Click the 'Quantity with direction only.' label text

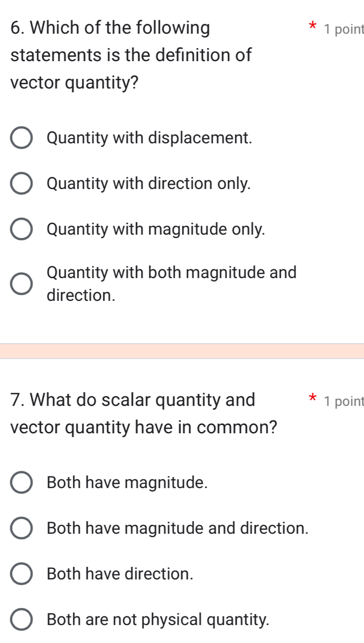pos(148,184)
